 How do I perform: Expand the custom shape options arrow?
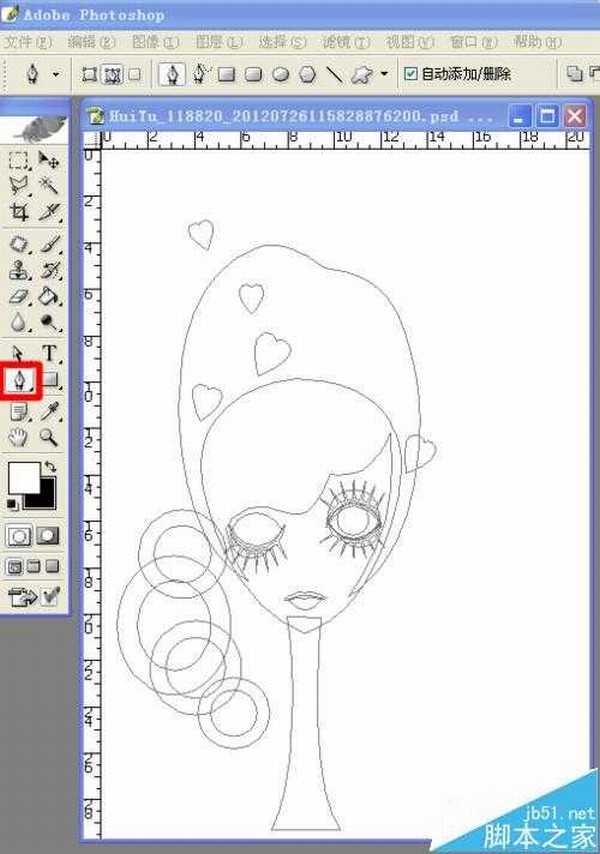pyautogui.click(x=384, y=74)
